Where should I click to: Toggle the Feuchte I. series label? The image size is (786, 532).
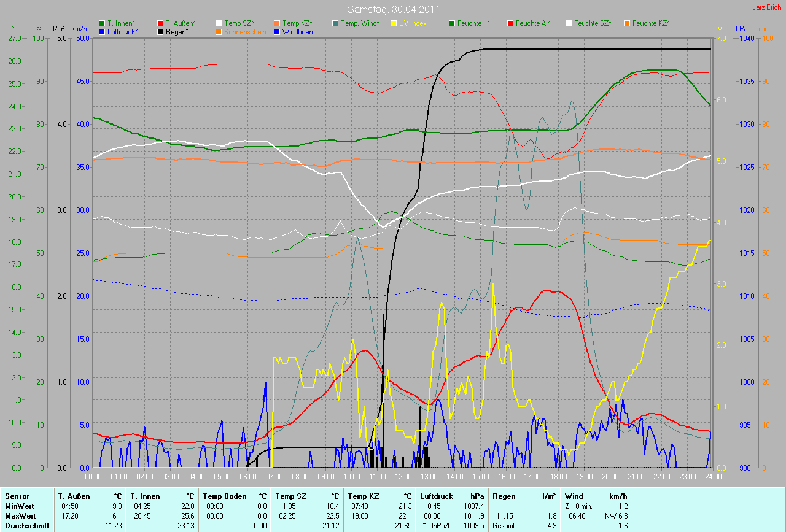473,23
